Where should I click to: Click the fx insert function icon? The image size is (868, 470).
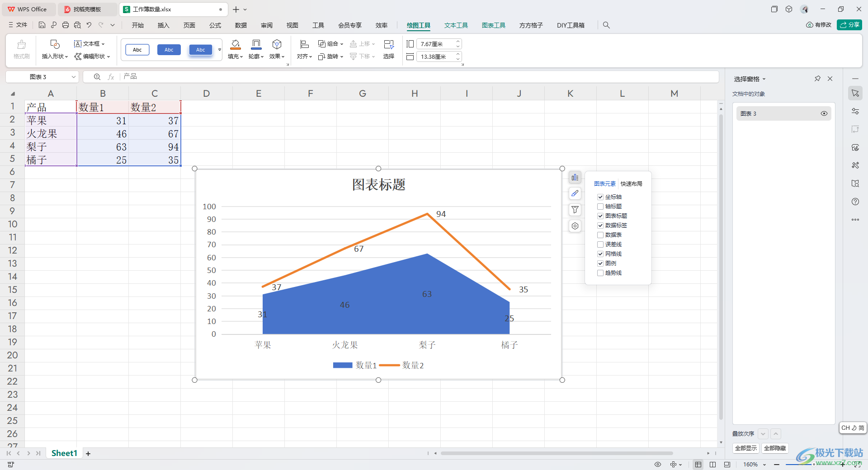(x=111, y=77)
